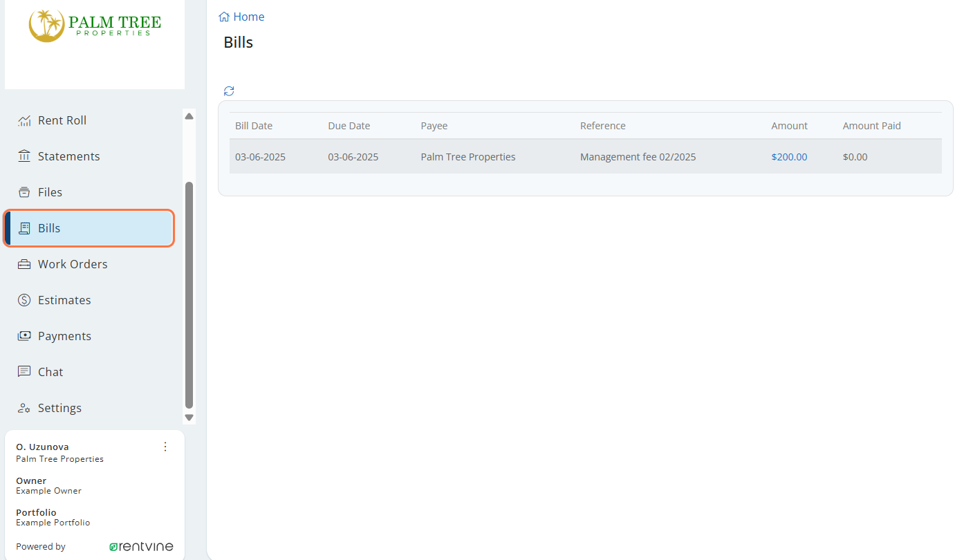964x560 pixels.
Task: Click the Work Orders briefcase icon
Action: 24,264
